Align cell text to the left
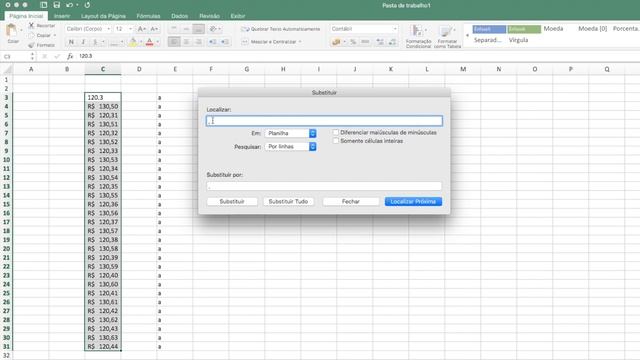This screenshot has width=640, height=360. pos(174,42)
